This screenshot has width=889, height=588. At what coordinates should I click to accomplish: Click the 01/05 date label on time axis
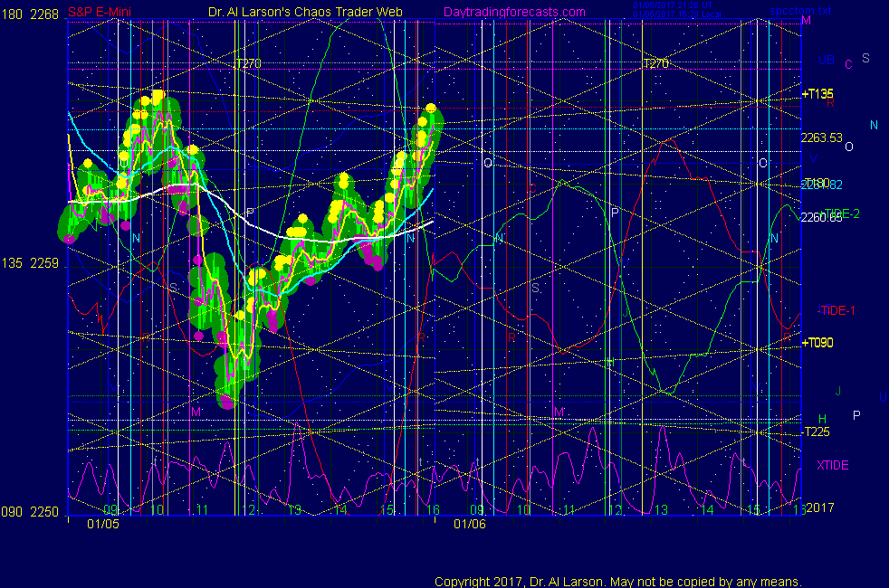click(x=102, y=523)
